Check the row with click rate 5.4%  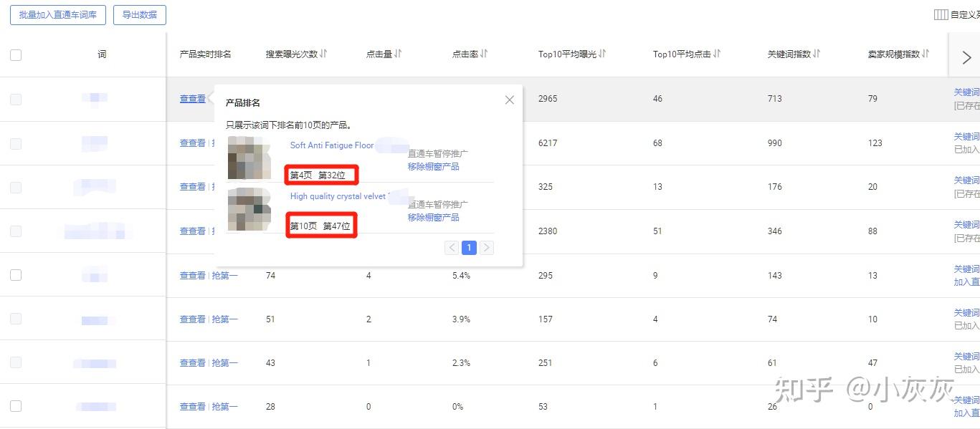coord(16,275)
